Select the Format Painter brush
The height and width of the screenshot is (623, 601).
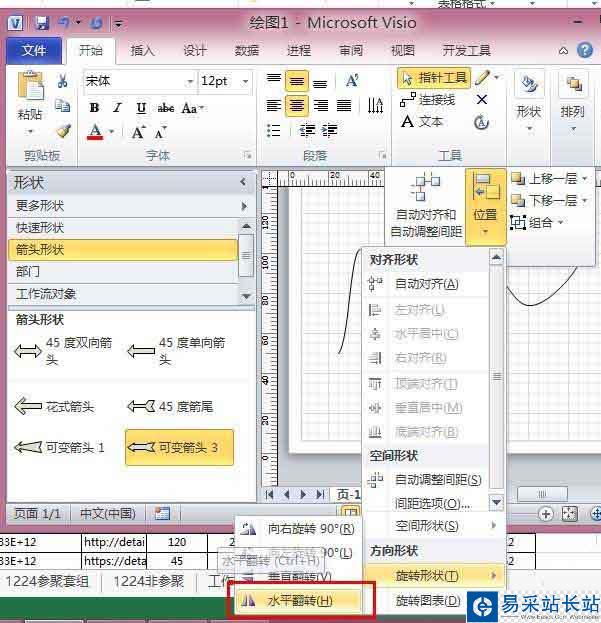63,131
